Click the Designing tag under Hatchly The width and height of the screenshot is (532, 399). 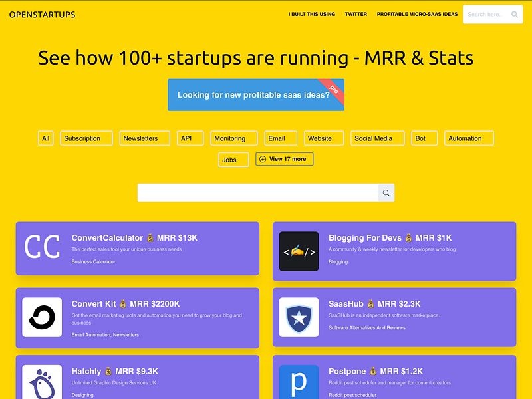point(82,395)
